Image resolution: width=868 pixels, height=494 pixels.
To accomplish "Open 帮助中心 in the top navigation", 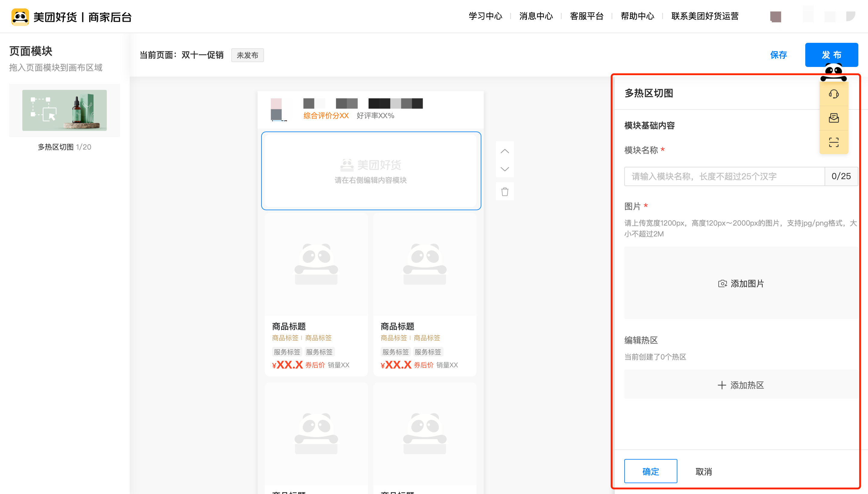I will pyautogui.click(x=637, y=16).
